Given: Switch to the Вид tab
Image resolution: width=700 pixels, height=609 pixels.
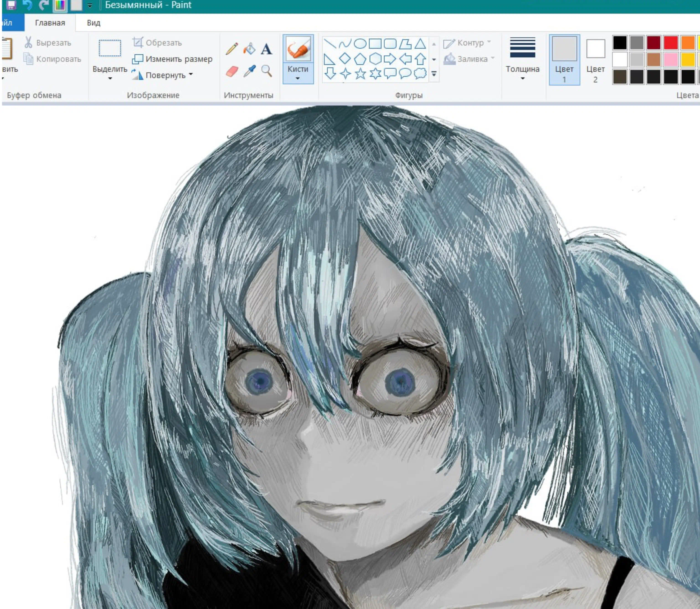Looking at the screenshot, I should point(93,23).
